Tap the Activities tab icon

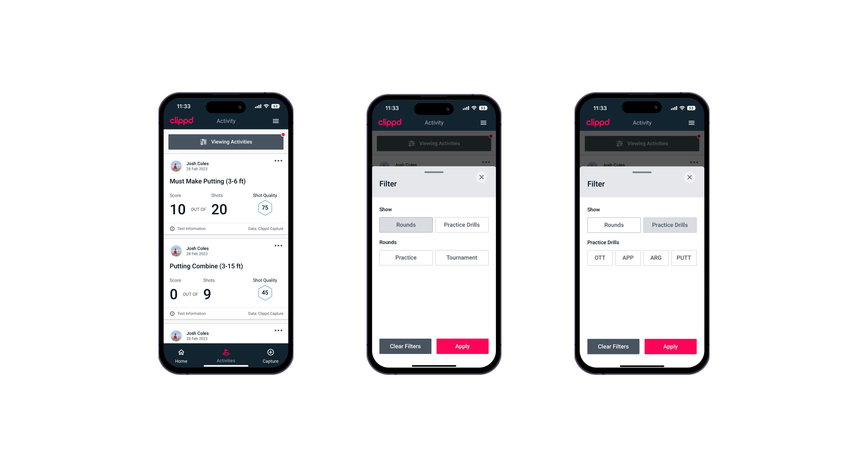click(227, 352)
